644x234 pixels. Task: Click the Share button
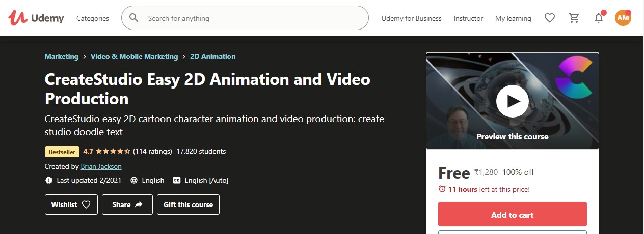pos(127,204)
